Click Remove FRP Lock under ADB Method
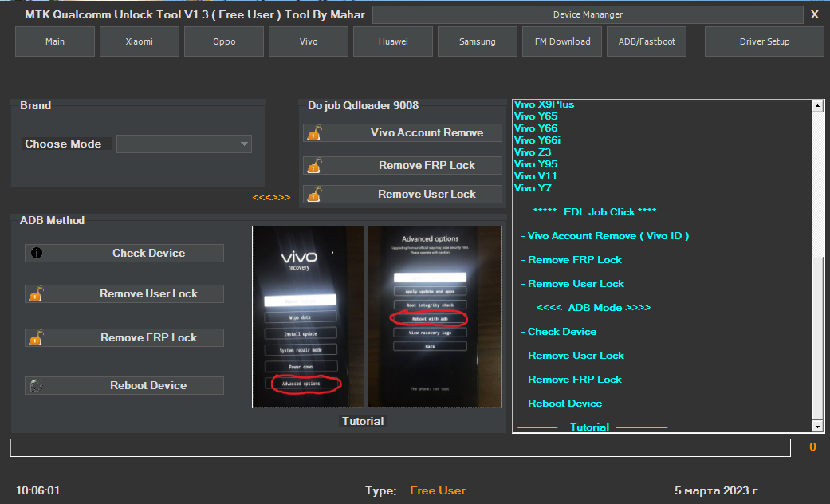This screenshot has height=504, width=830. pyautogui.click(x=124, y=338)
